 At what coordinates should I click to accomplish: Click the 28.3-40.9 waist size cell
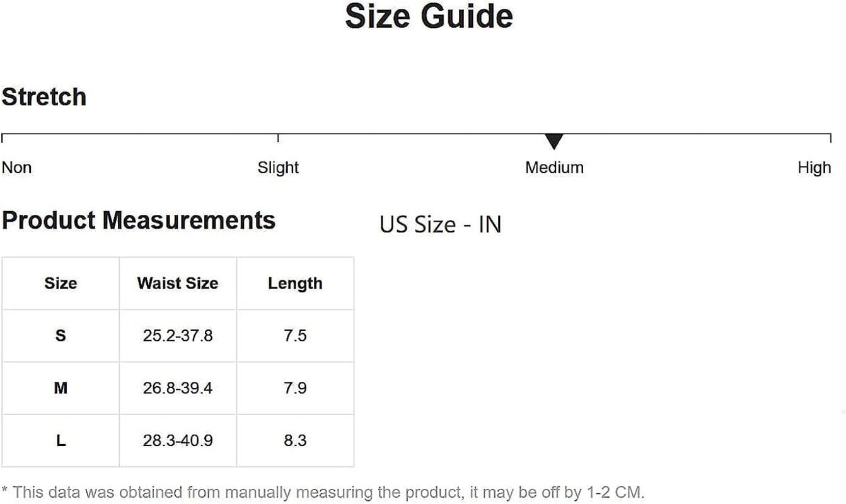(x=178, y=440)
